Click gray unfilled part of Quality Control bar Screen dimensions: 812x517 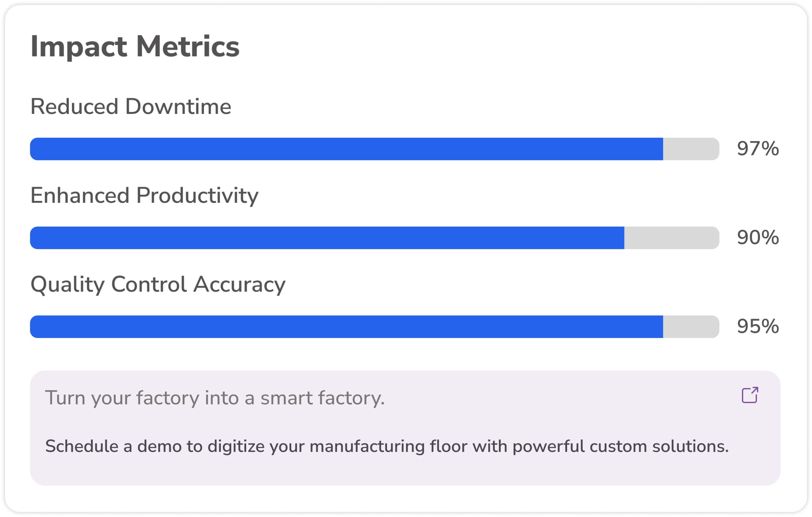(691, 327)
